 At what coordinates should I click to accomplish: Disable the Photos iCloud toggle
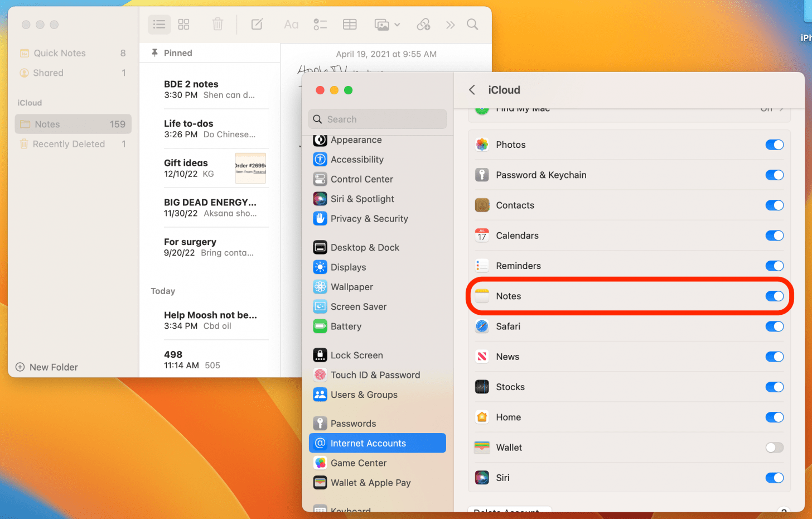pos(774,145)
